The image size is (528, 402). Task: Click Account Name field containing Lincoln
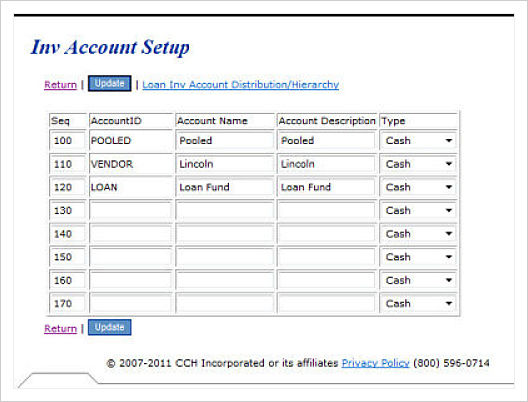[x=225, y=164]
